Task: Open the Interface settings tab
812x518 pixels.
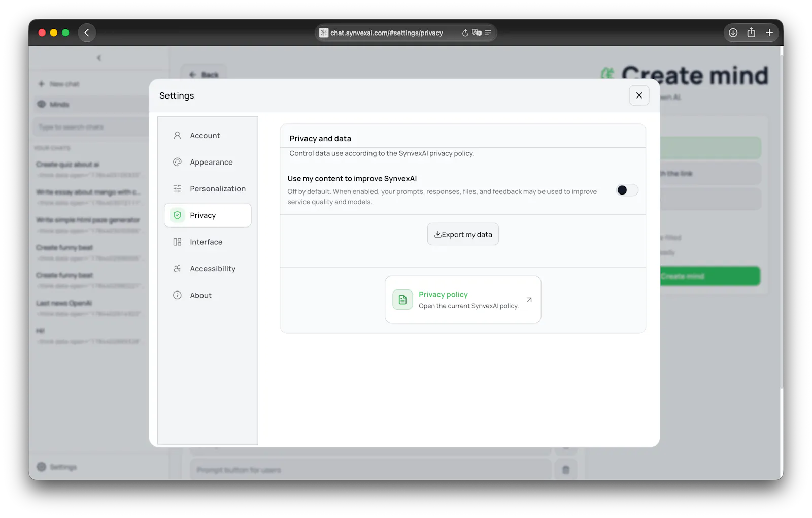Action: (x=208, y=242)
